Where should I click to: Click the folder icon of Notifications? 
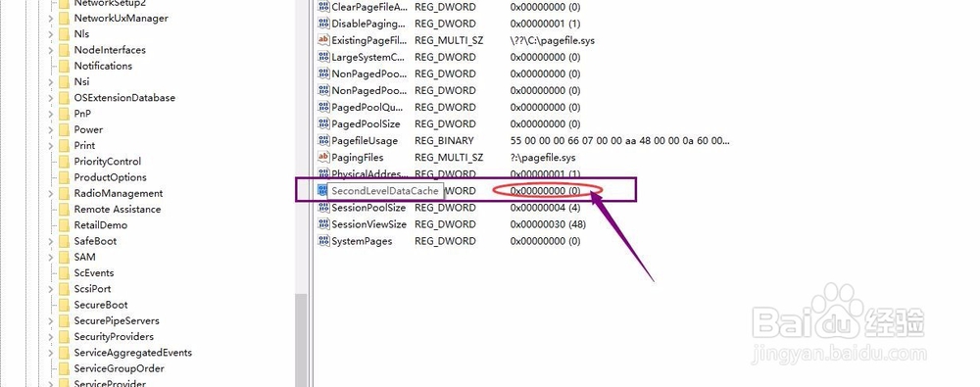64,66
